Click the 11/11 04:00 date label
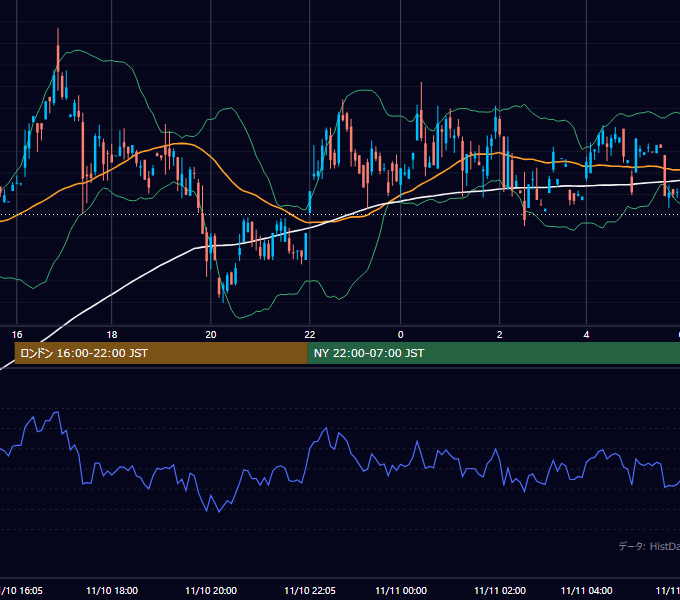The width and height of the screenshot is (680, 600). (x=586, y=590)
